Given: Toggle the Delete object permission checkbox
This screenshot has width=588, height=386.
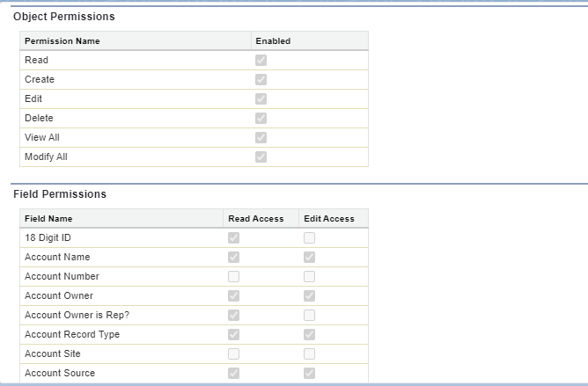Looking at the screenshot, I should click(x=261, y=118).
